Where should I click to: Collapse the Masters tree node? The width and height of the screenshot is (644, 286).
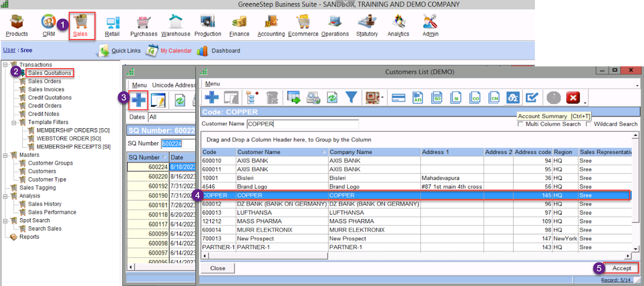tap(5, 155)
